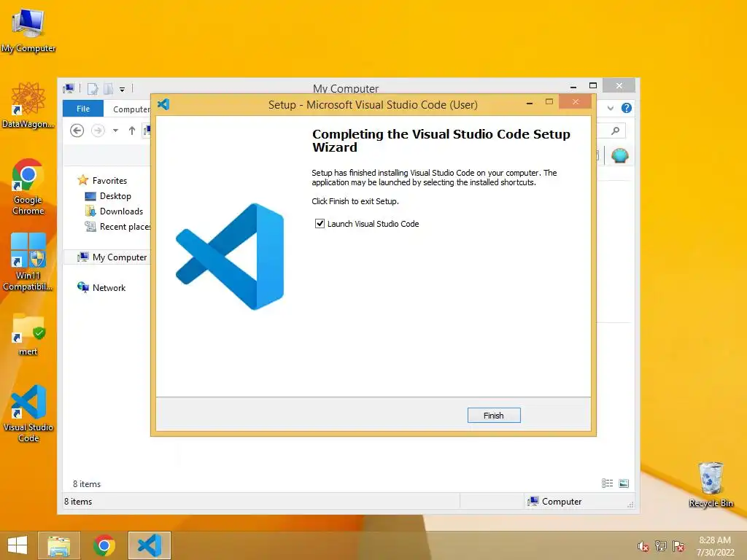This screenshot has width=747, height=560.
Task: Switch Explorer to details view icon
Action: 608,483
